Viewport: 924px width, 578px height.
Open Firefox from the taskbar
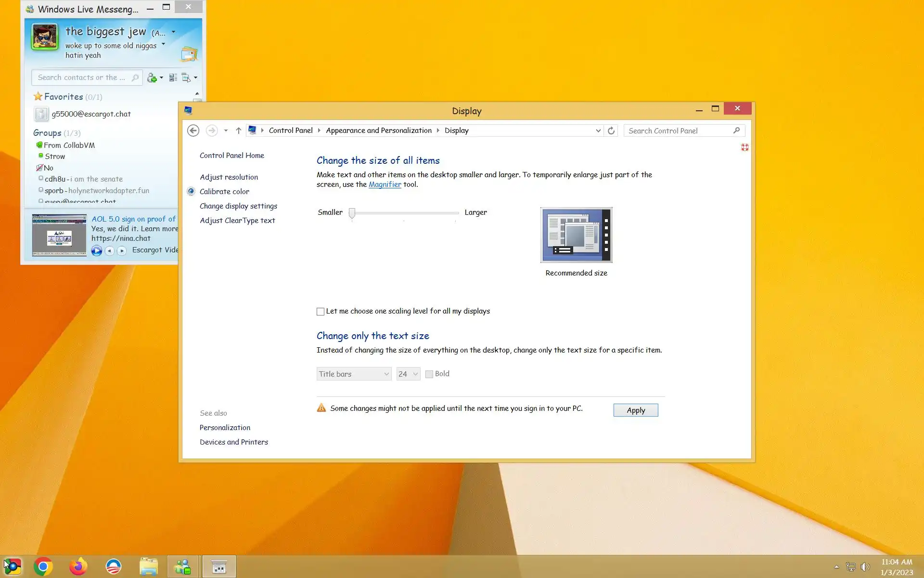(78, 566)
